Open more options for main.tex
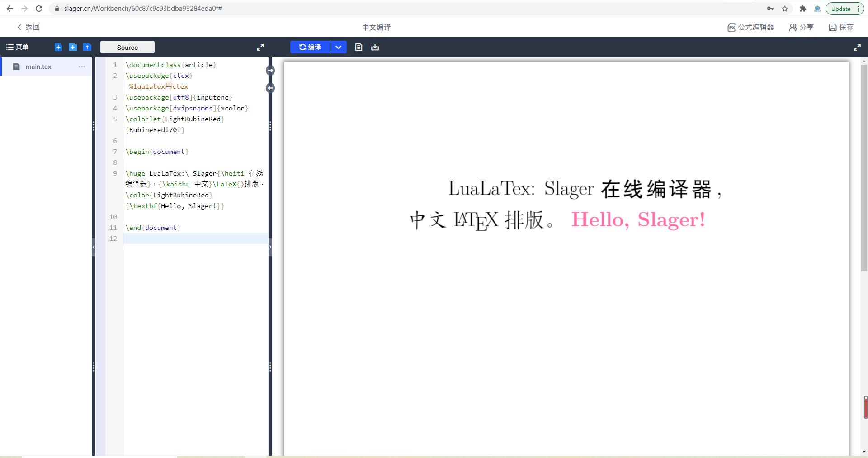Viewport: 868px width, 458px height. [81, 67]
